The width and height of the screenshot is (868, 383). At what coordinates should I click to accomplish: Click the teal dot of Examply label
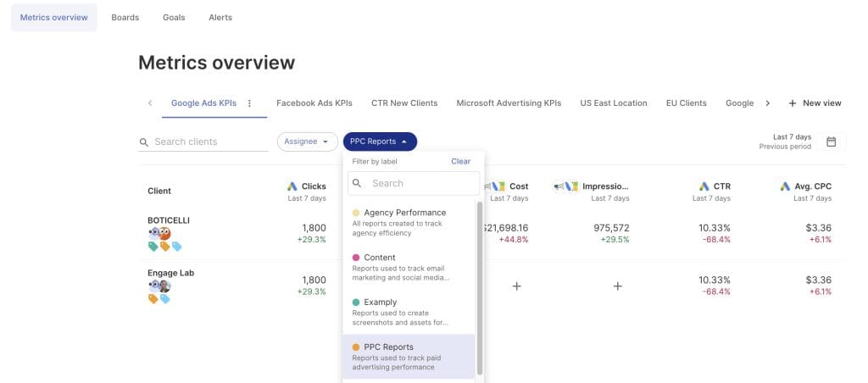point(356,303)
